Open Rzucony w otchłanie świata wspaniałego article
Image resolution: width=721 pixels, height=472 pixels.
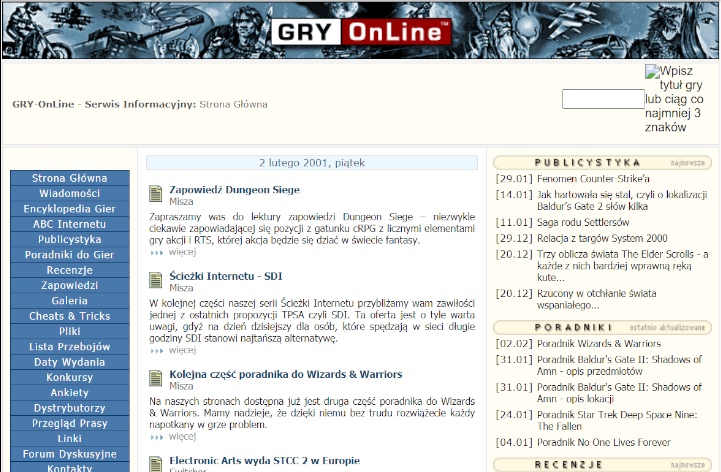coord(596,299)
